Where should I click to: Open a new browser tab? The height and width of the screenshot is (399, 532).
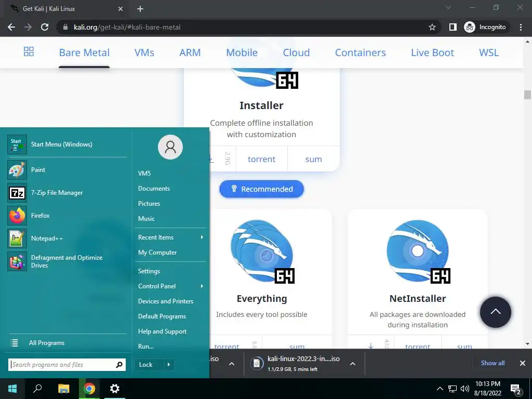[140, 9]
